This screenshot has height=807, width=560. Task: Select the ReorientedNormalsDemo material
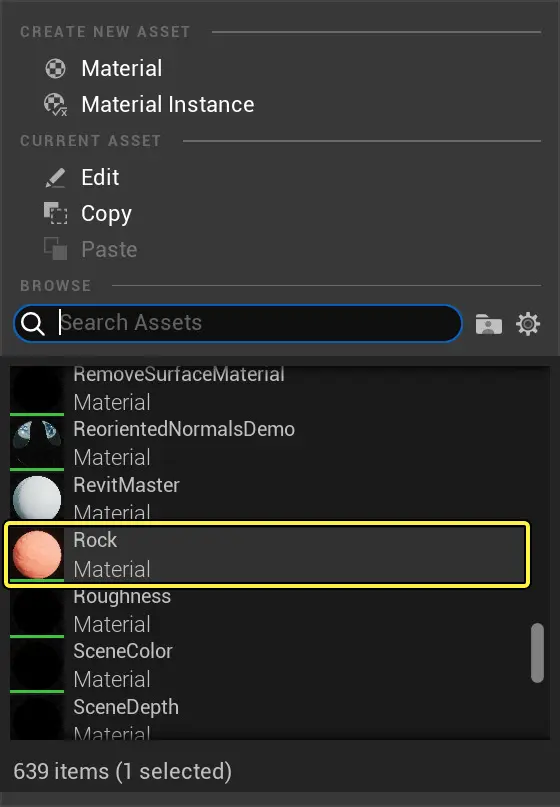coord(268,443)
